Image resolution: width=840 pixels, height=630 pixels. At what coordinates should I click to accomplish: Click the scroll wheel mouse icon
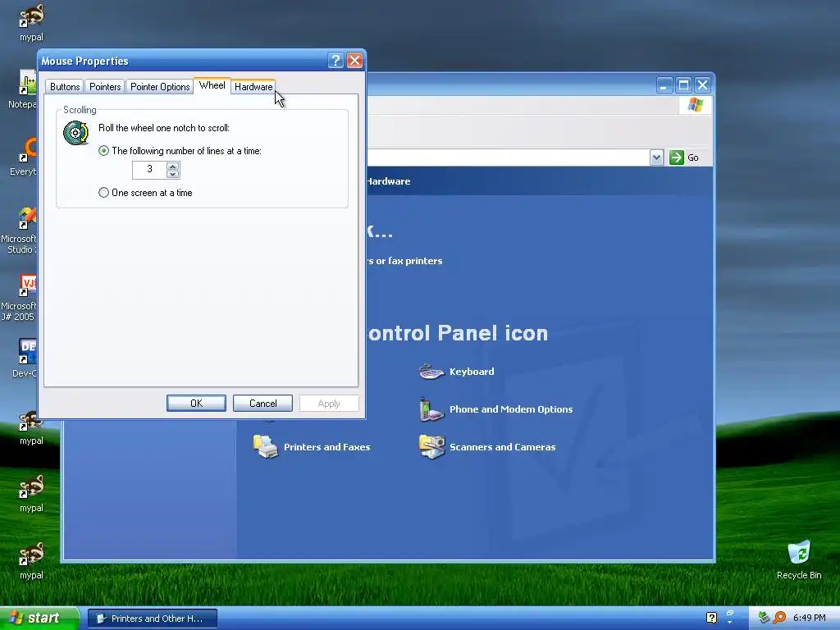click(x=75, y=133)
